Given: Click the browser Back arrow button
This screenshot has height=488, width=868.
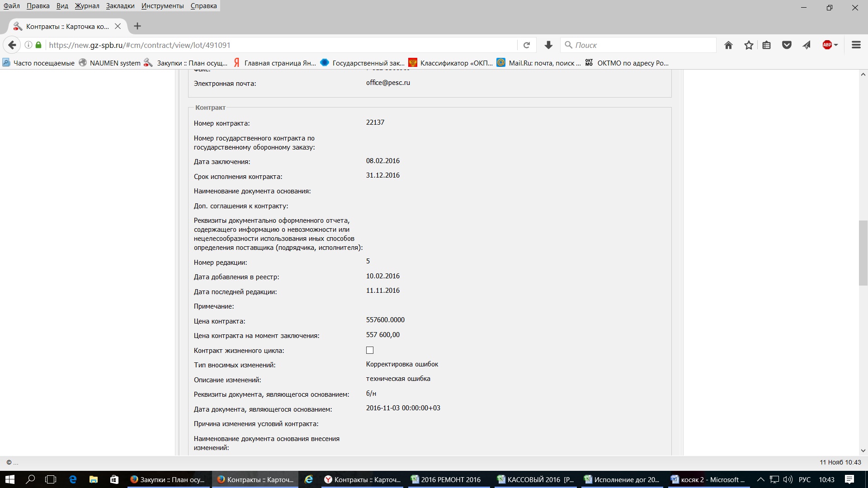Looking at the screenshot, I should [12, 45].
